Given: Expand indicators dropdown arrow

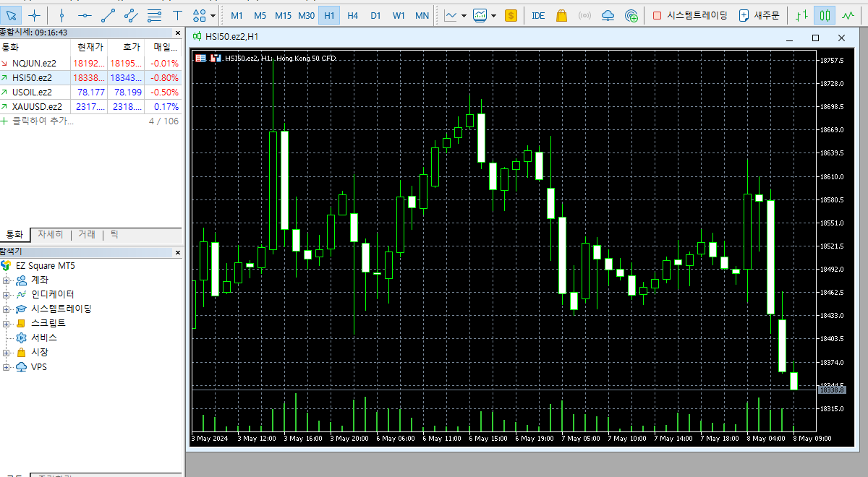Looking at the screenshot, I should click(493, 15).
